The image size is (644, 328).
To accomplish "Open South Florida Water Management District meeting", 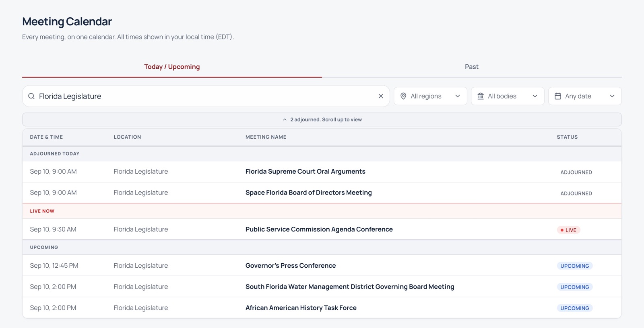I will click(350, 287).
